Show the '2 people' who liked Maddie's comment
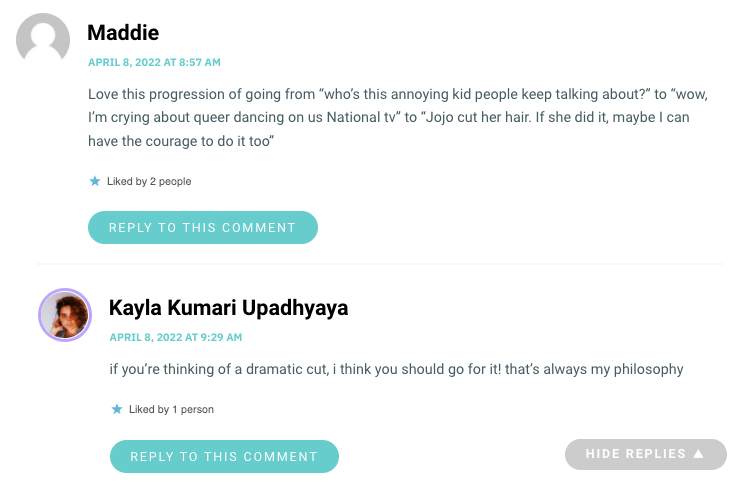 pyautogui.click(x=170, y=181)
